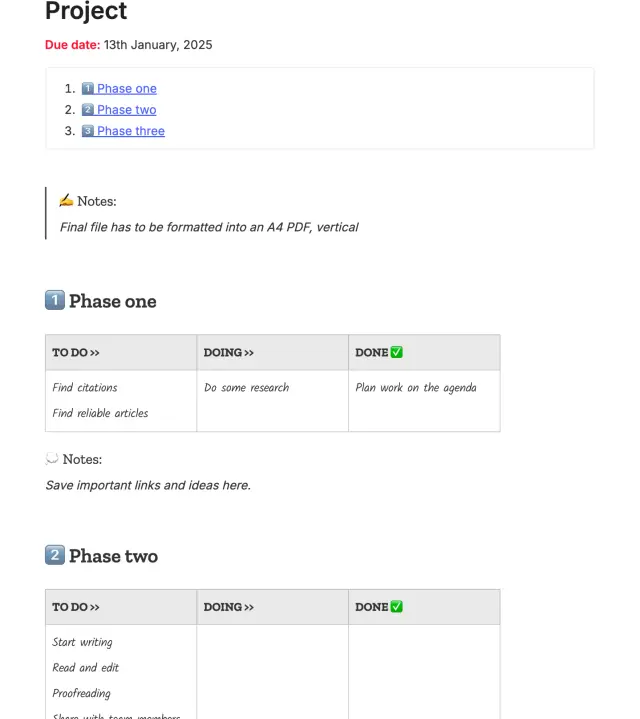Open the Phase one link text
The height and width of the screenshot is (719, 640).
127,89
